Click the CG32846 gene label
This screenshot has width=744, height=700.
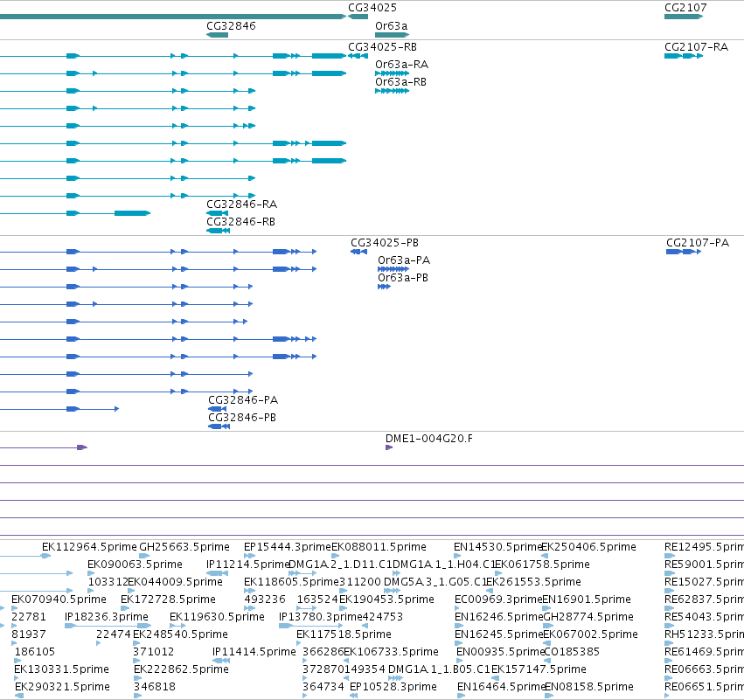pos(231,25)
